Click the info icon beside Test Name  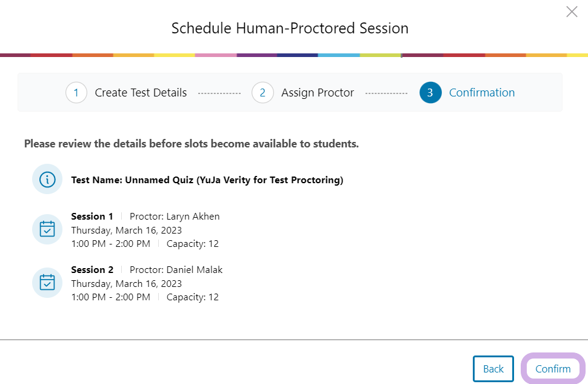click(x=47, y=180)
